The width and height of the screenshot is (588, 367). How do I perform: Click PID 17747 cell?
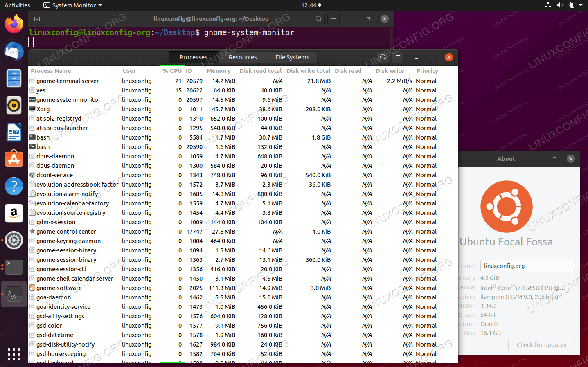(x=194, y=232)
